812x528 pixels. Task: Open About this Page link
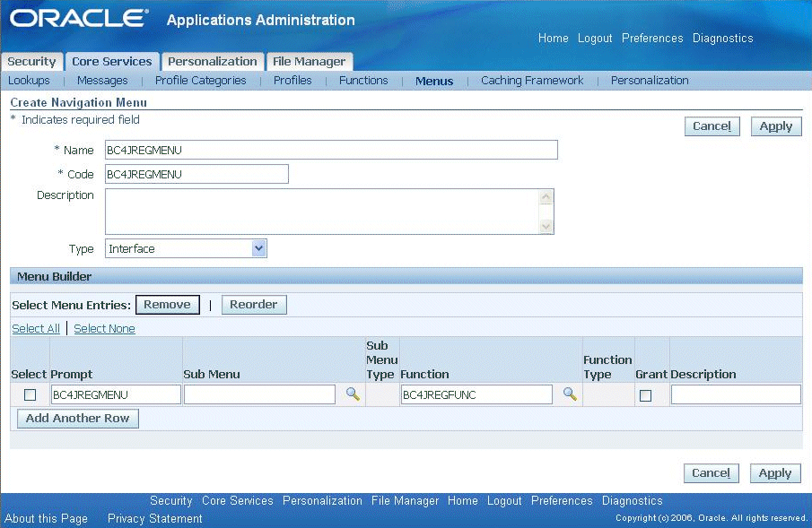(46, 518)
